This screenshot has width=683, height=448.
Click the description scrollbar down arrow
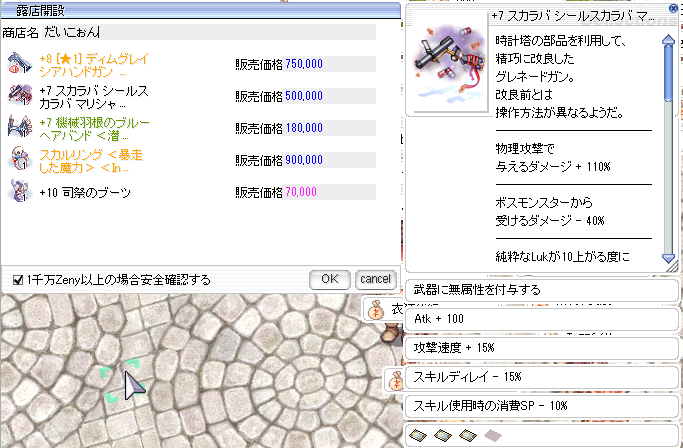(x=668, y=258)
